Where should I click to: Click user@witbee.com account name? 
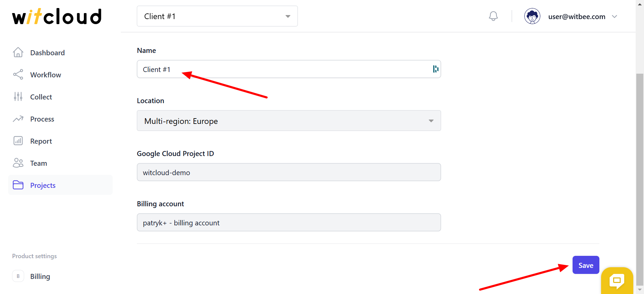click(577, 16)
